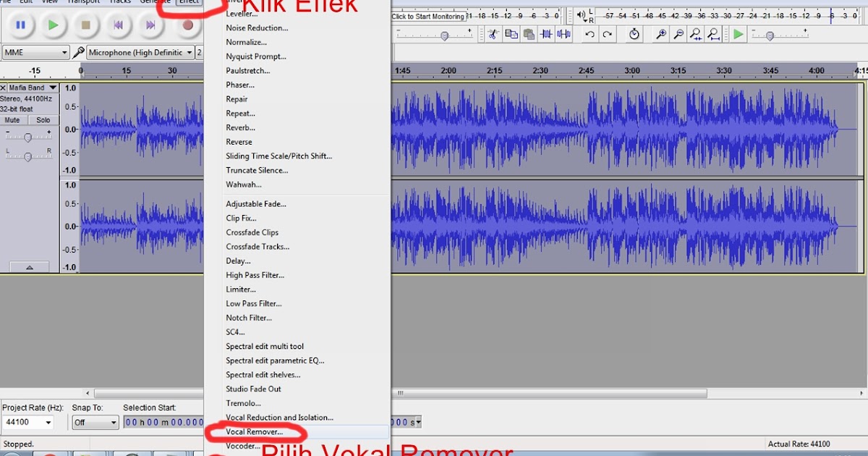Close the Mafia Band track with X
This screenshot has height=456, width=868.
pyautogui.click(x=4, y=88)
